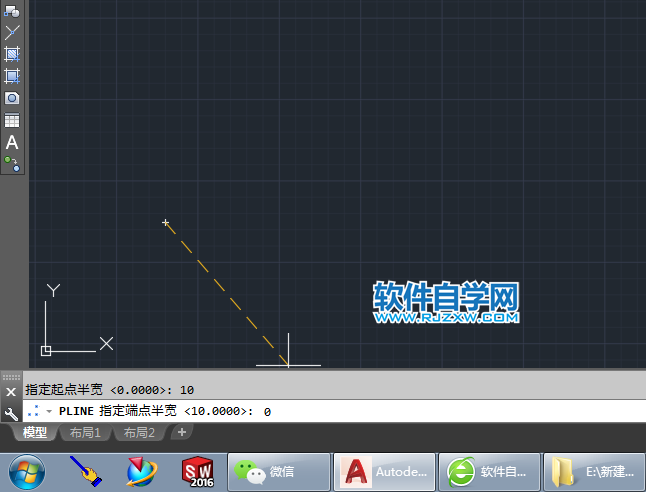Select the point tool in the draw toolbar
This screenshot has width=646, height=492.
[x=12, y=32]
